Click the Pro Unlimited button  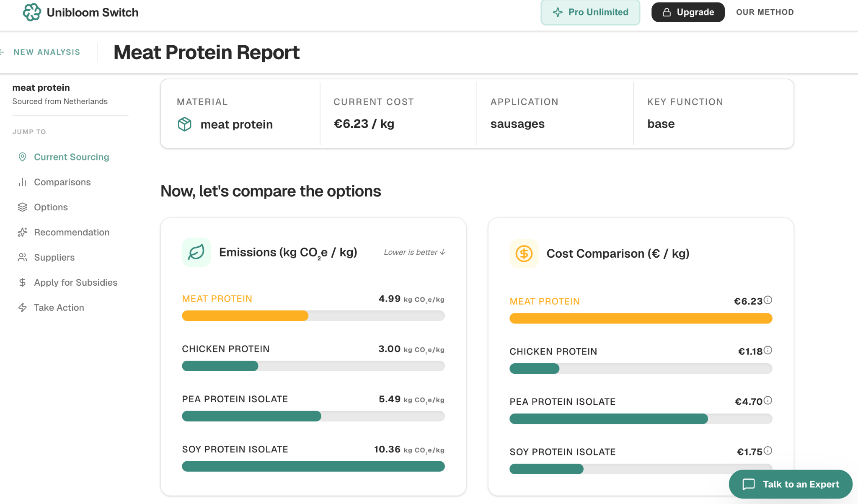(590, 12)
